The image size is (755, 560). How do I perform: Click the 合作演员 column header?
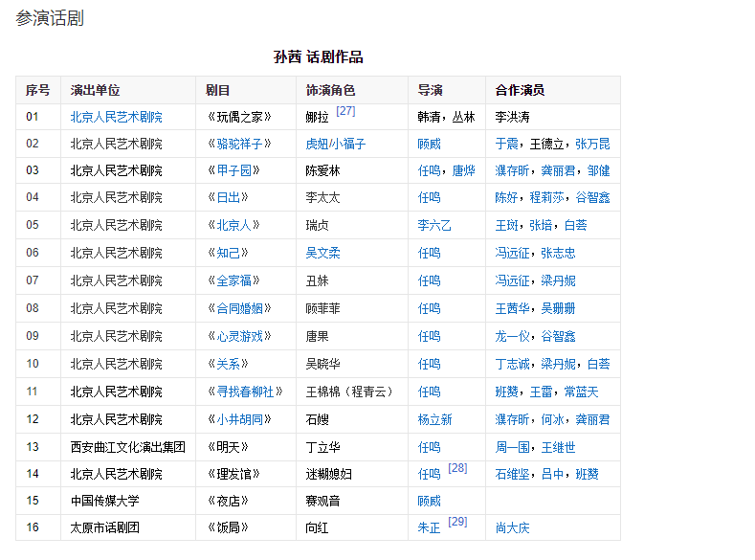(520, 90)
